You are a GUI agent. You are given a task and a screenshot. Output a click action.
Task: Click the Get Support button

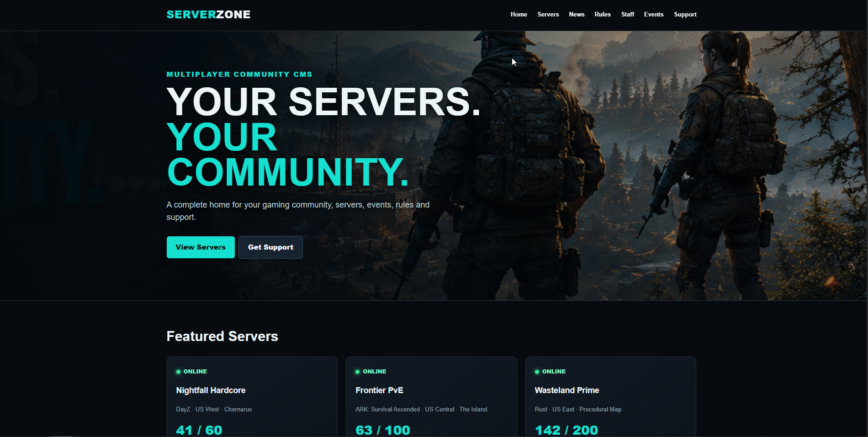coord(270,247)
